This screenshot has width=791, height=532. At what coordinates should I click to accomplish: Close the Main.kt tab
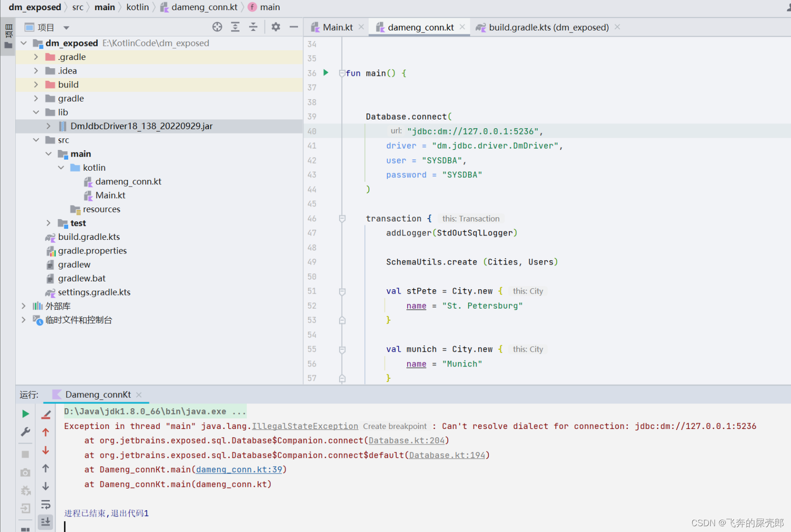361,27
